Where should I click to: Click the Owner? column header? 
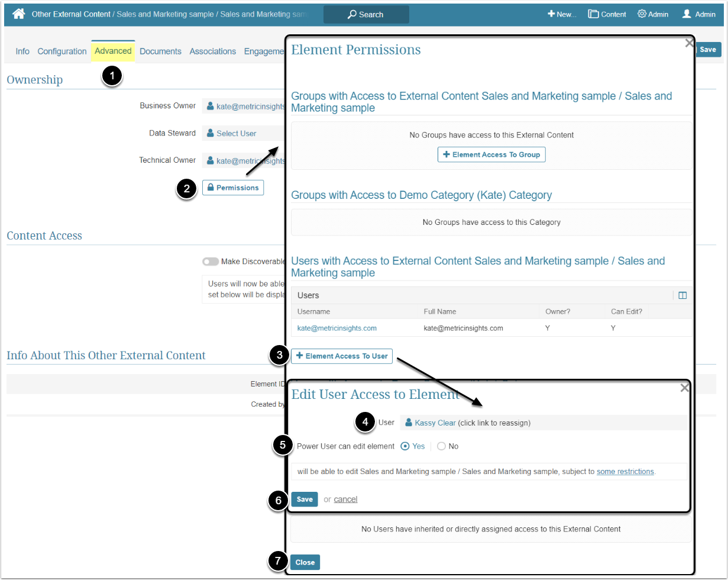click(558, 311)
